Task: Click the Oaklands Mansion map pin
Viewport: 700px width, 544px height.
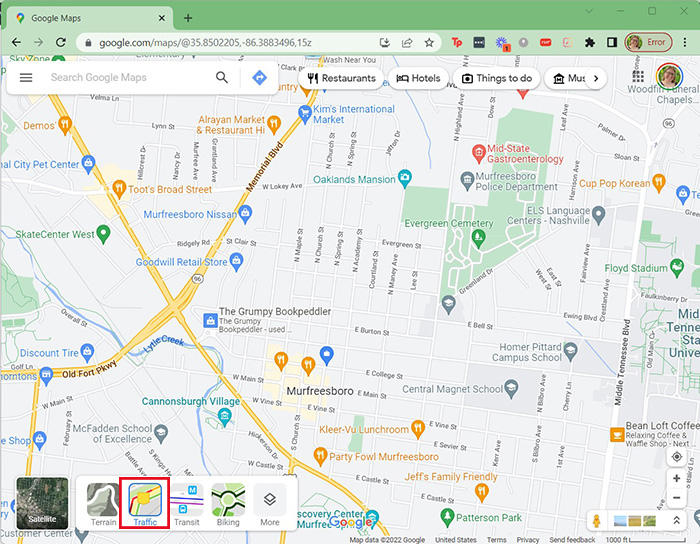Action: [405, 178]
